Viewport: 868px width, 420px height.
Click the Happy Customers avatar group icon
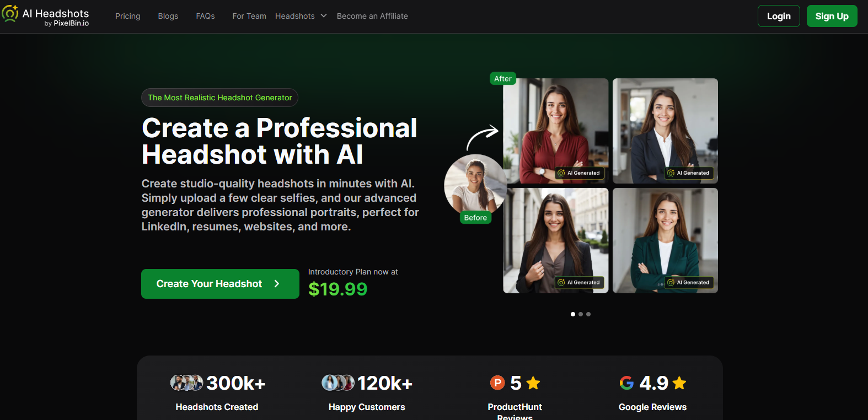click(x=338, y=383)
